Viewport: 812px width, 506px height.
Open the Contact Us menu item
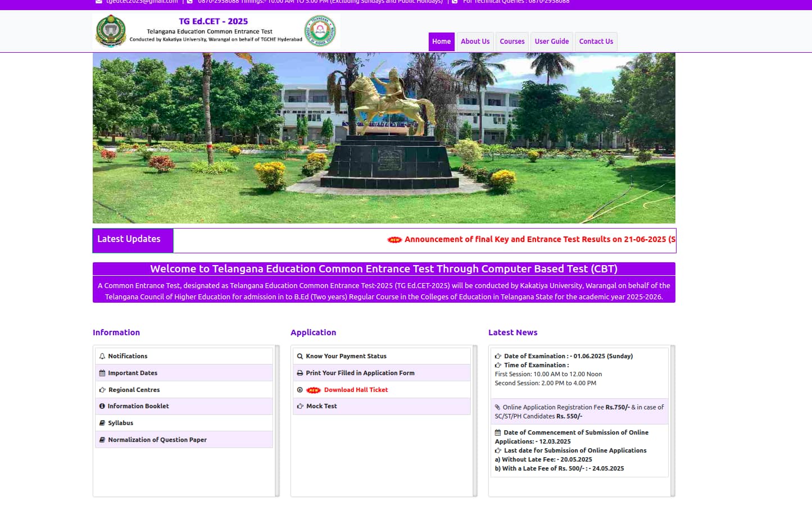(596, 42)
